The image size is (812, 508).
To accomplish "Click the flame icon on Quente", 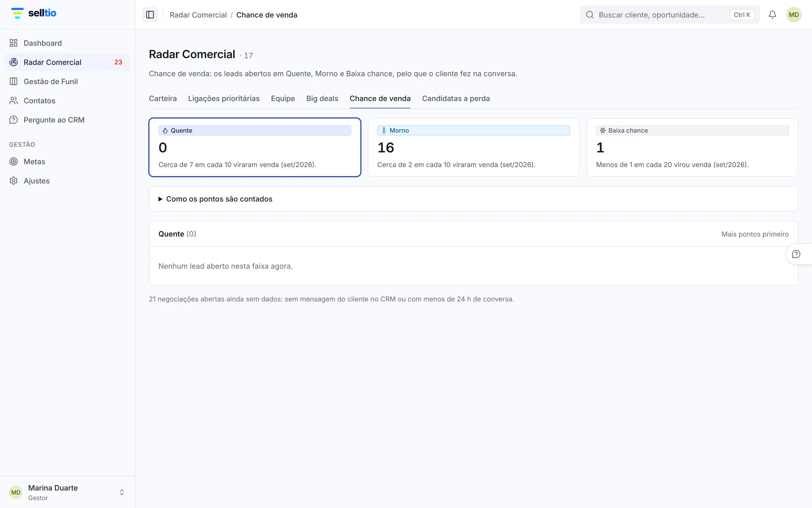I will click(165, 131).
